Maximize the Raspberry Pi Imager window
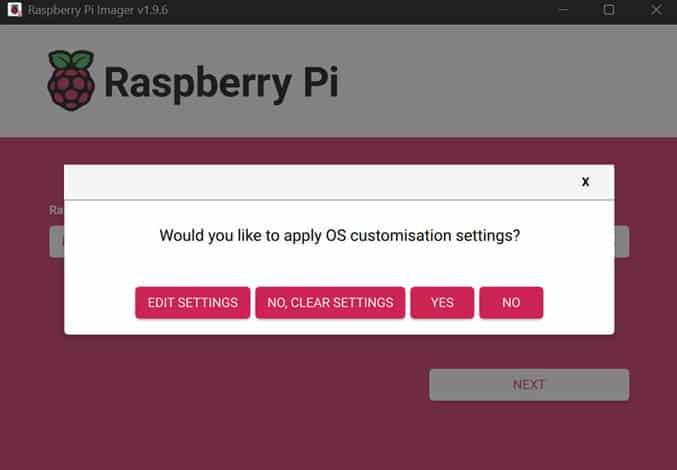 click(x=609, y=10)
